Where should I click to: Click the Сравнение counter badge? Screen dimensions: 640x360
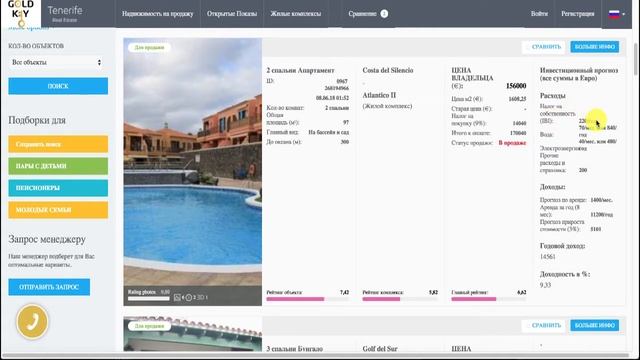pos(384,14)
